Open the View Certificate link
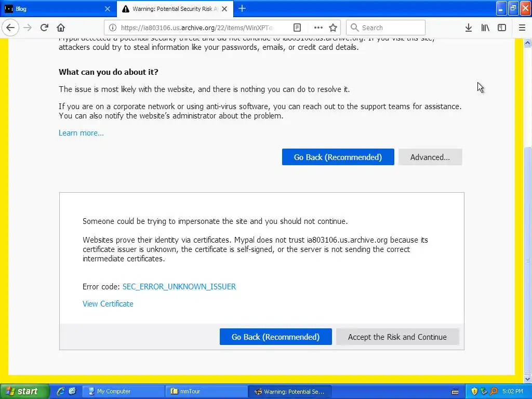This screenshot has height=399, width=532. [x=108, y=304]
